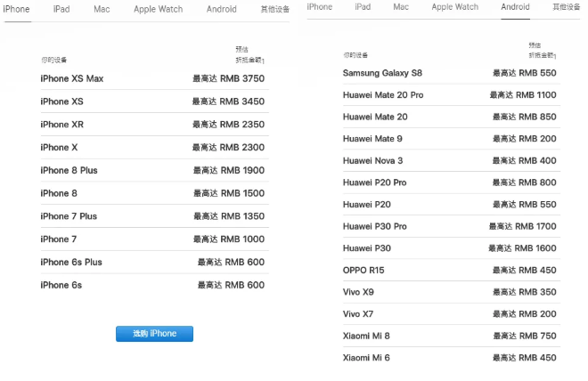
Task: Click the RMB 1600 value for Huawei P30
Action: [x=522, y=248]
